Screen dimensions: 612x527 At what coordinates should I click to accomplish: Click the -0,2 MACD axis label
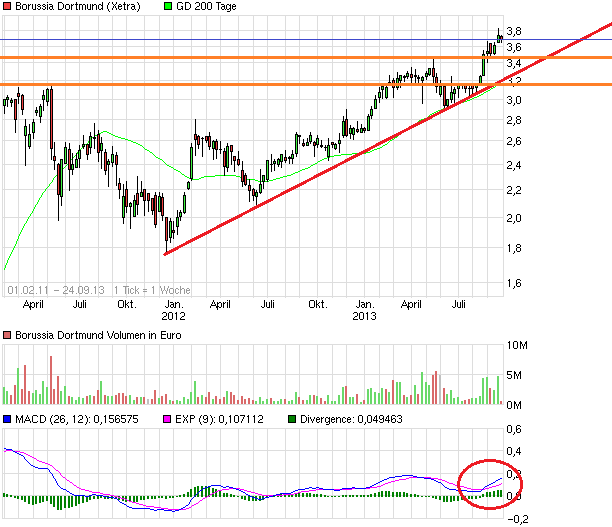click(518, 519)
